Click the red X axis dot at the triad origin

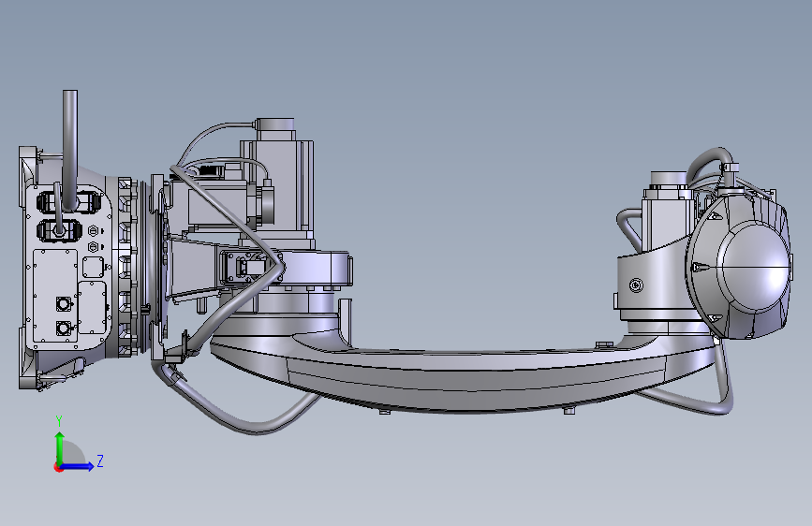tap(58, 468)
